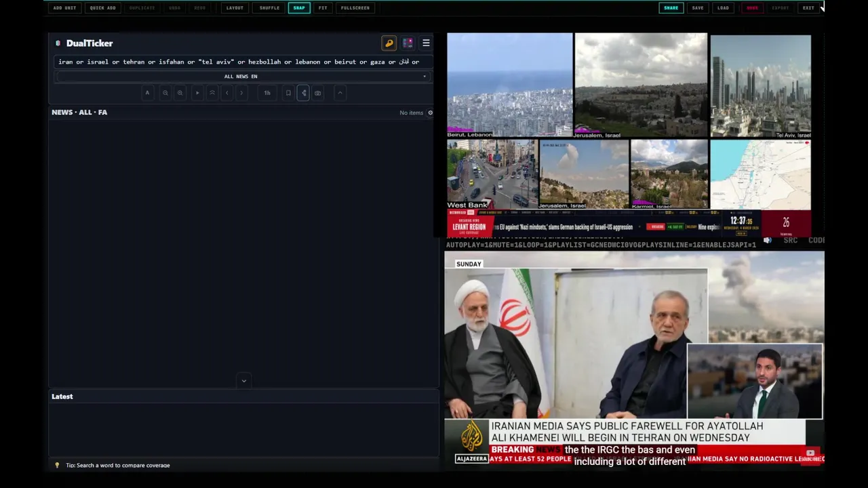Open the DualTicker hamburger menu
Viewport: 868px width, 488px height.
pos(426,43)
